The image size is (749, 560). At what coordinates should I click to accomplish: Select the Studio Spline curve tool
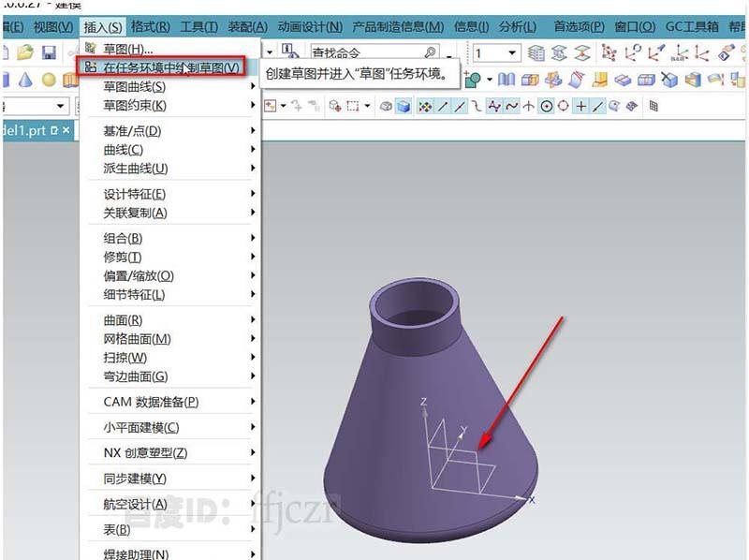coord(492,106)
